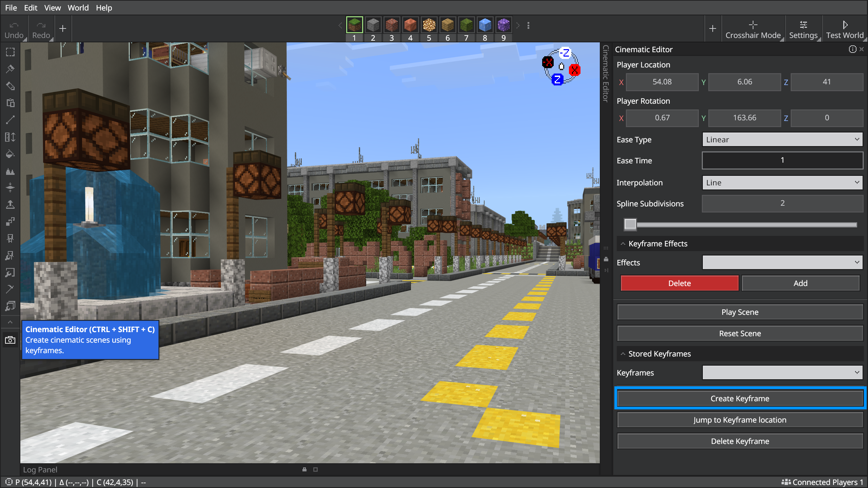Open the World menu
Image resolution: width=868 pixels, height=488 pixels.
(78, 8)
